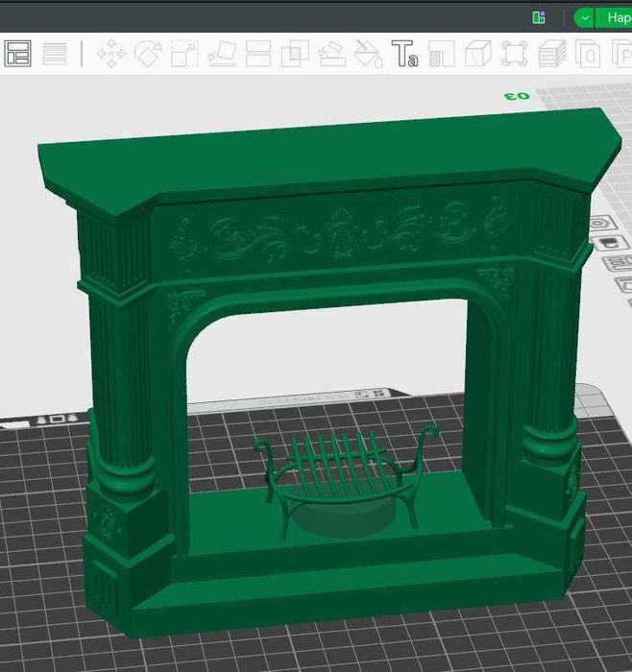Click the stacked pages icon with zero

588,54
